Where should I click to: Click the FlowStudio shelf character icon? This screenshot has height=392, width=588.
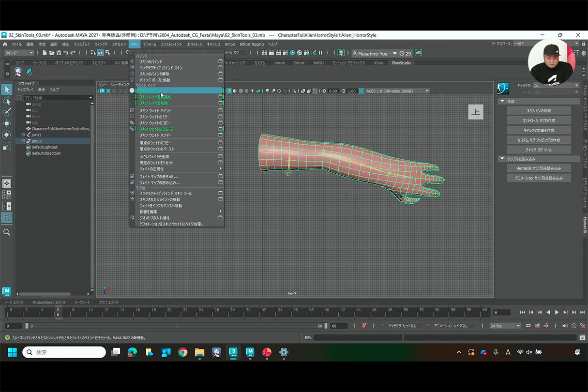pyautogui.click(x=18, y=72)
